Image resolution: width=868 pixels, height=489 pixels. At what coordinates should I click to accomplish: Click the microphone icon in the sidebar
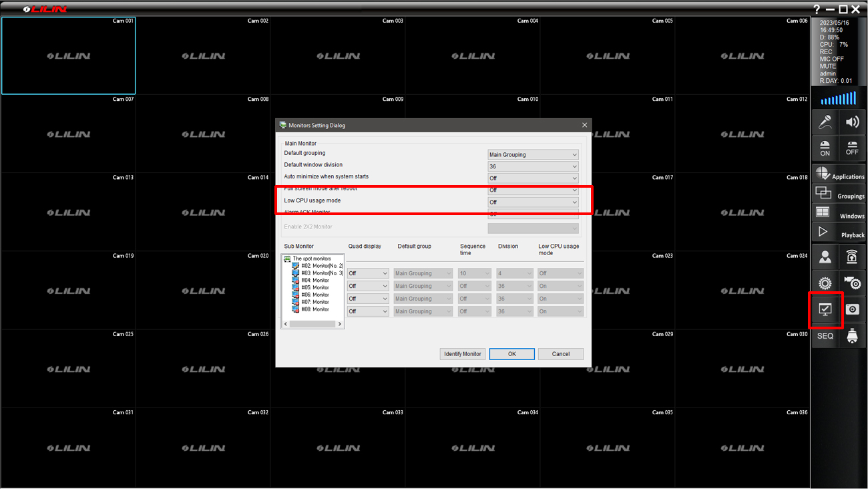tap(825, 122)
